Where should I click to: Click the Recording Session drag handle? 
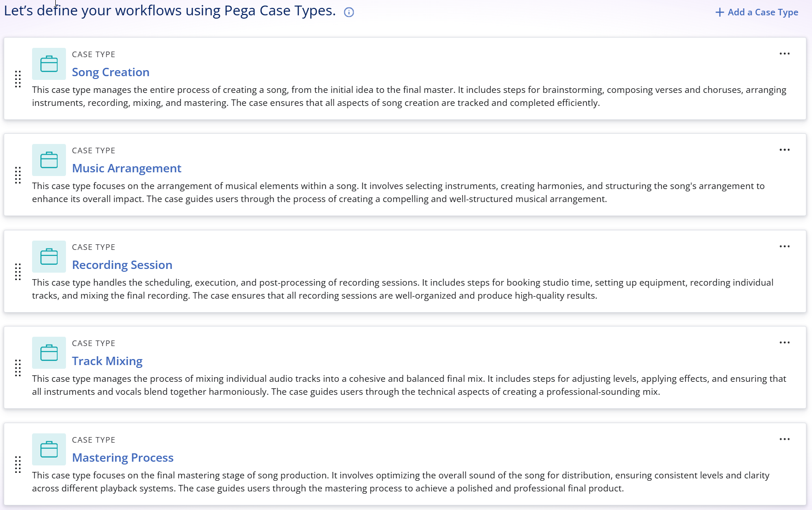coord(18,272)
